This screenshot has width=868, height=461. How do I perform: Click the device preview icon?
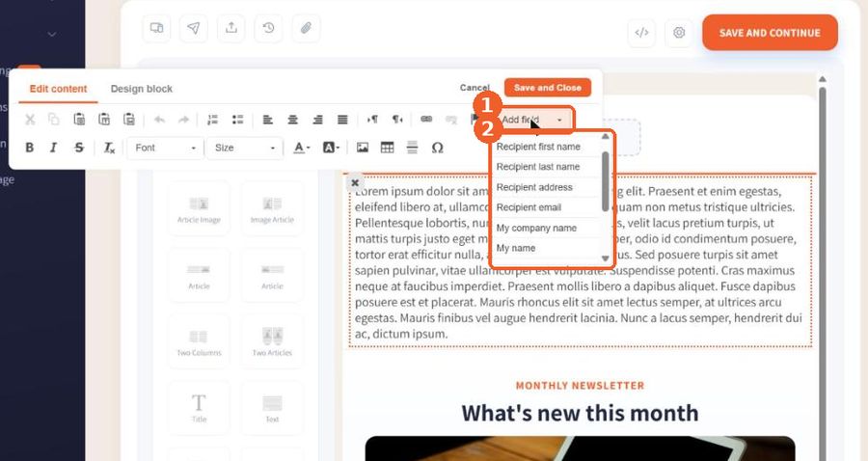click(x=156, y=28)
